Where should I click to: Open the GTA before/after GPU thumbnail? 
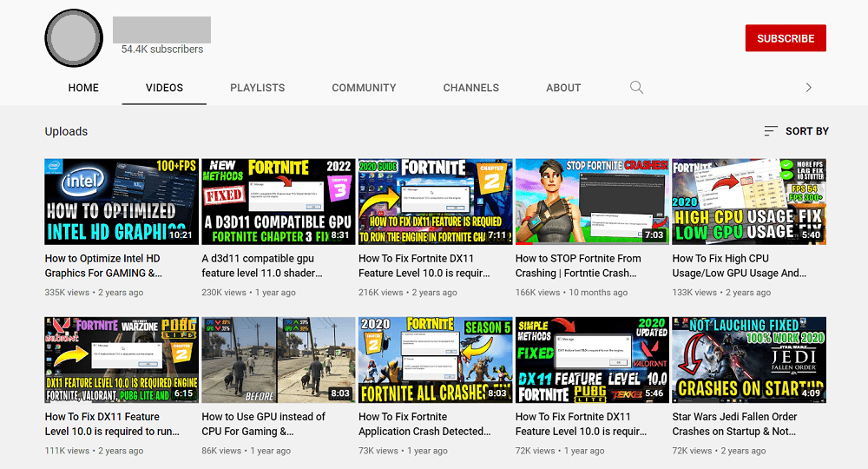click(278, 360)
